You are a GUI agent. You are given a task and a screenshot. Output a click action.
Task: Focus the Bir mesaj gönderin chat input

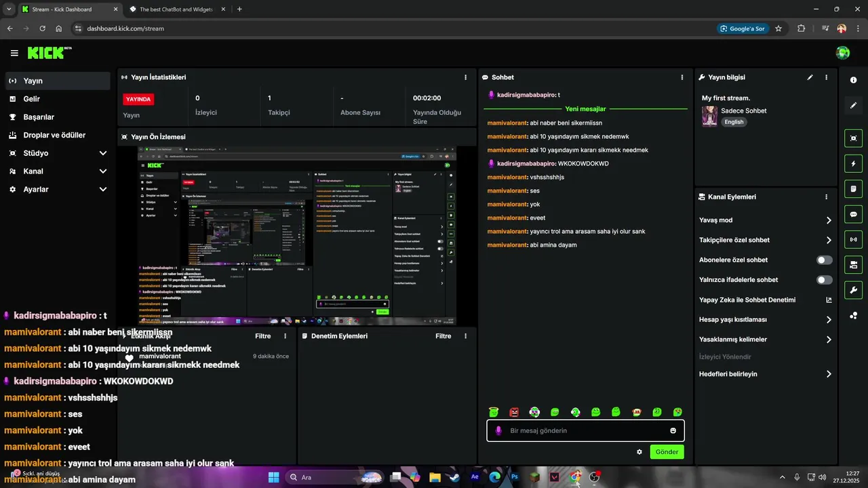(585, 430)
